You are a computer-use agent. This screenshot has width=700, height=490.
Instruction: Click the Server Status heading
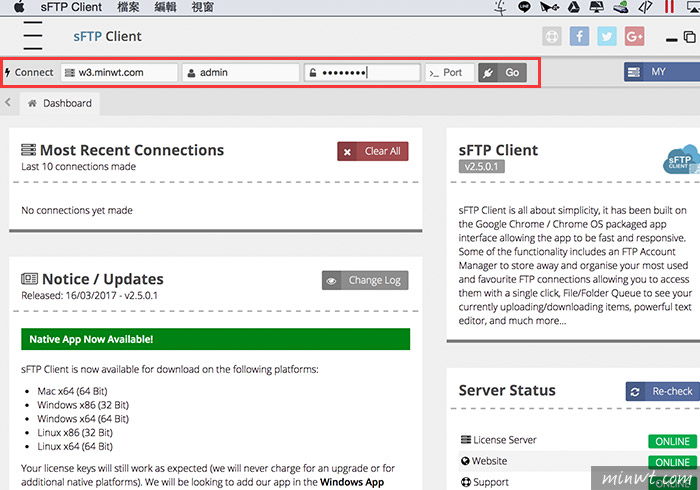coord(507,390)
